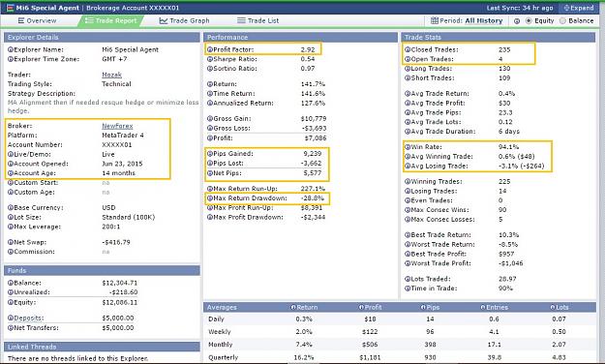The height and width of the screenshot is (364, 605).
Task: Select the Equity radio button
Action: tap(529, 21)
